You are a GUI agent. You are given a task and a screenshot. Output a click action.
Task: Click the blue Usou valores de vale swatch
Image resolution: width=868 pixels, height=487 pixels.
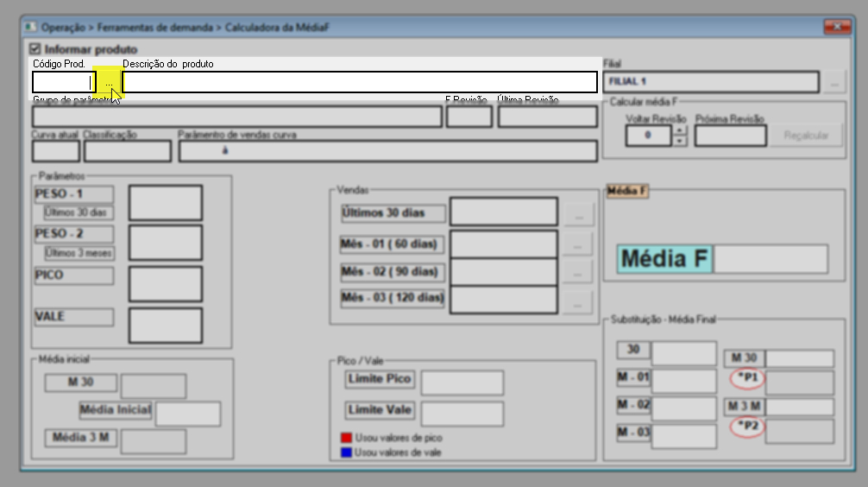coord(347,452)
